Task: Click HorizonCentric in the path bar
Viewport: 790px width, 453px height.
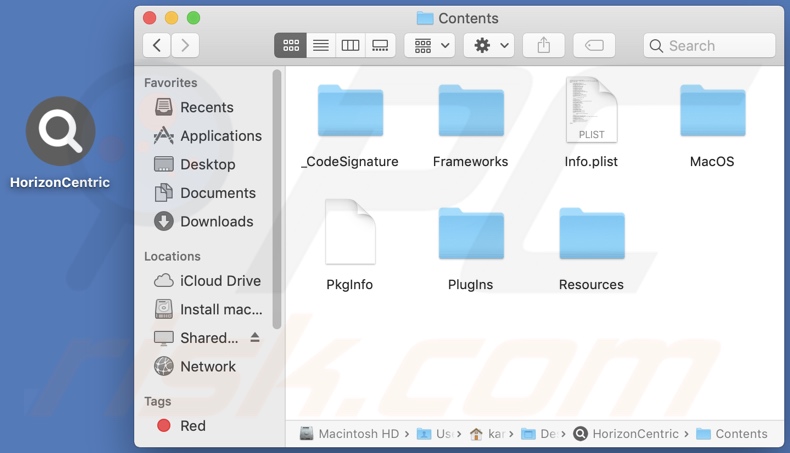Action: 626,434
